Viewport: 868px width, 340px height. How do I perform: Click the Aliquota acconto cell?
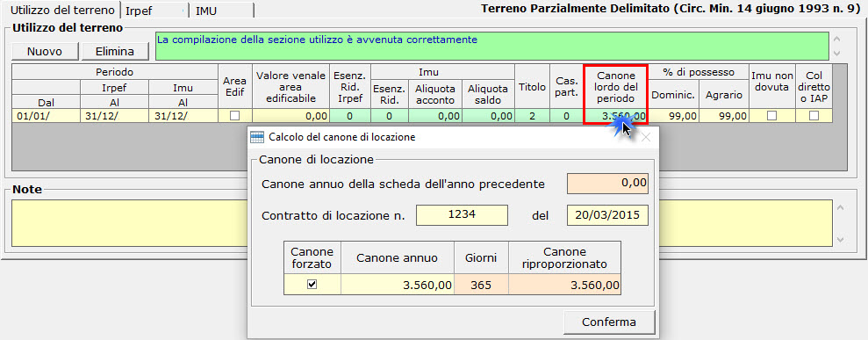point(435,116)
